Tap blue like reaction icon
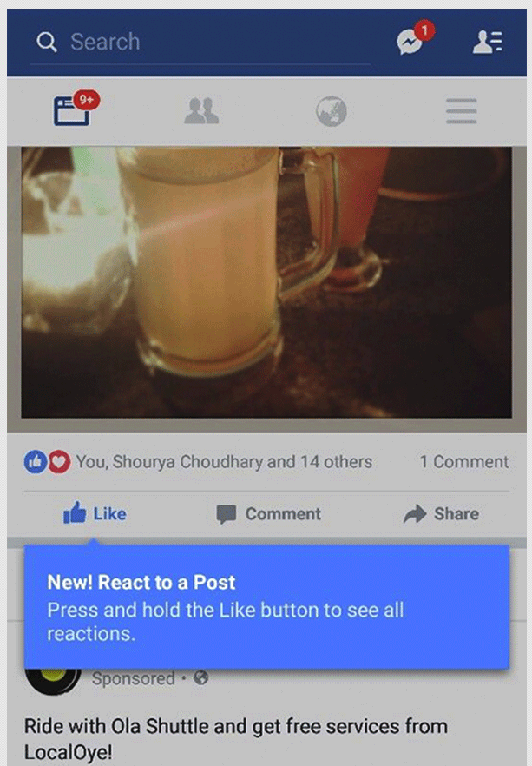This screenshot has width=532, height=766. point(36,462)
